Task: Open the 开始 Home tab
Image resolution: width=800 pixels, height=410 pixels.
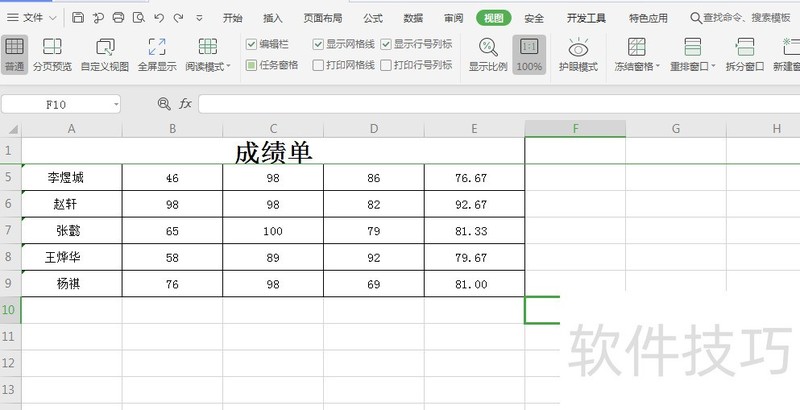Action: pos(233,18)
